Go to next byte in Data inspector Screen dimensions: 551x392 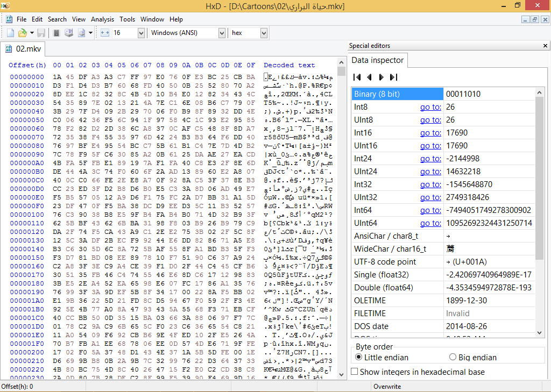(382, 77)
